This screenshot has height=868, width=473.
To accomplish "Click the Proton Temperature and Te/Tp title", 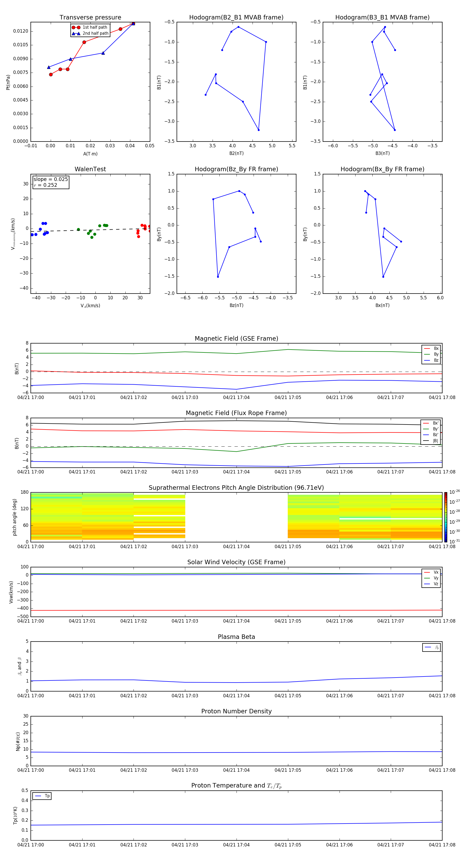I will click(236, 786).
